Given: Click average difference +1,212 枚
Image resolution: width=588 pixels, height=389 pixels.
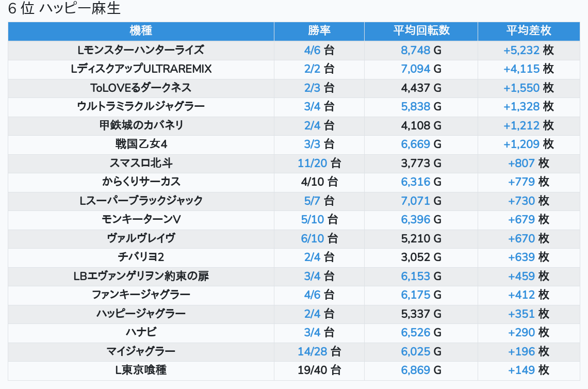Looking at the screenshot, I should [x=529, y=125].
